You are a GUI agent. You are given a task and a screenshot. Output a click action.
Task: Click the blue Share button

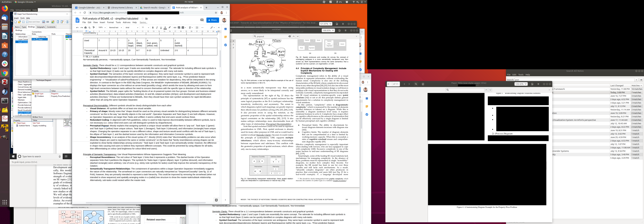coord(212,20)
